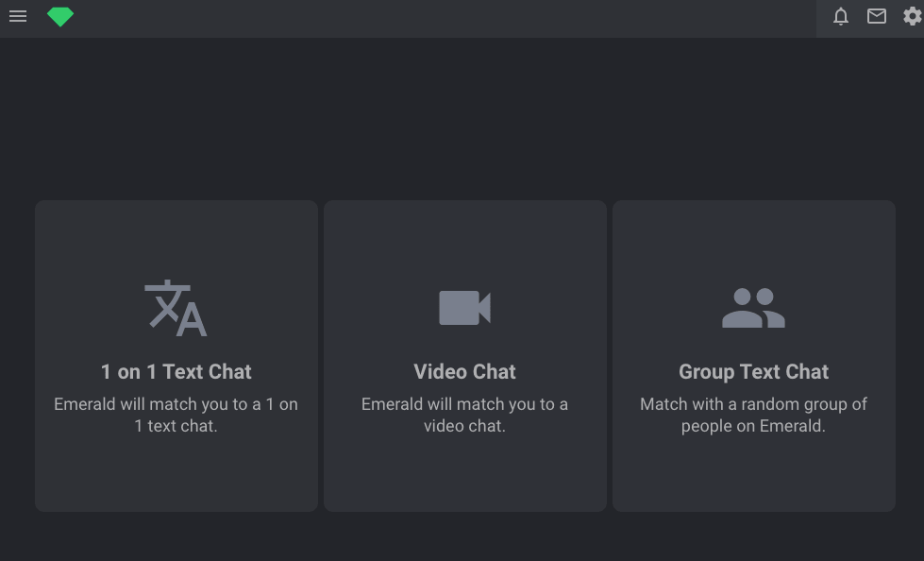
Task: Start a 1 on 1 Text Chat
Action: (176, 356)
